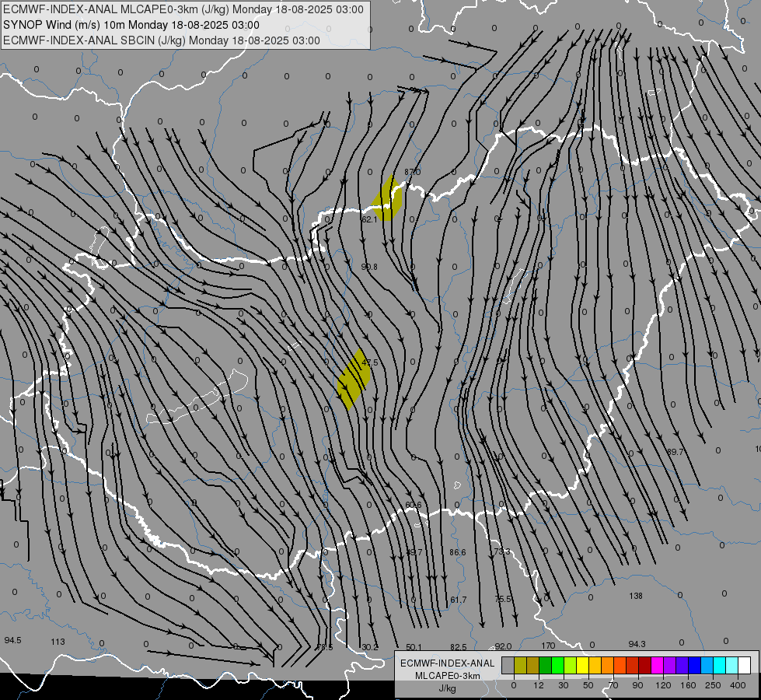This screenshot has width=761, height=700.
Task: Click the map value '73.3'
Action: click(502, 551)
